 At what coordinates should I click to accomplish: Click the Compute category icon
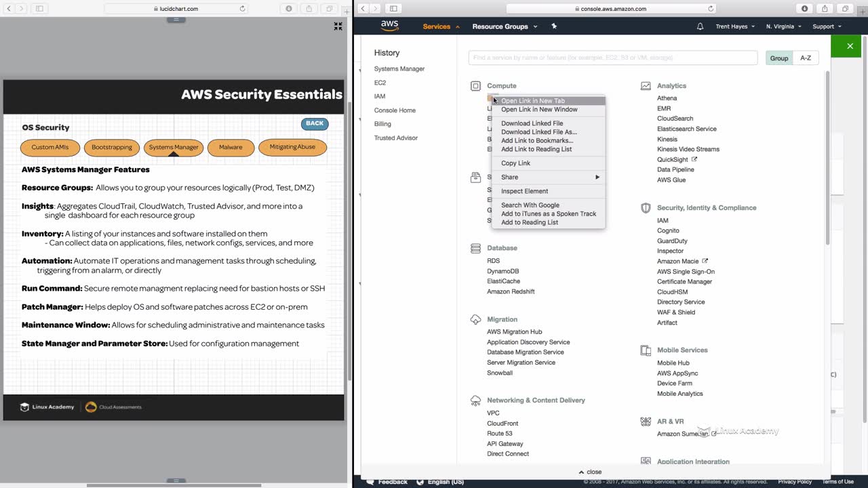[475, 86]
